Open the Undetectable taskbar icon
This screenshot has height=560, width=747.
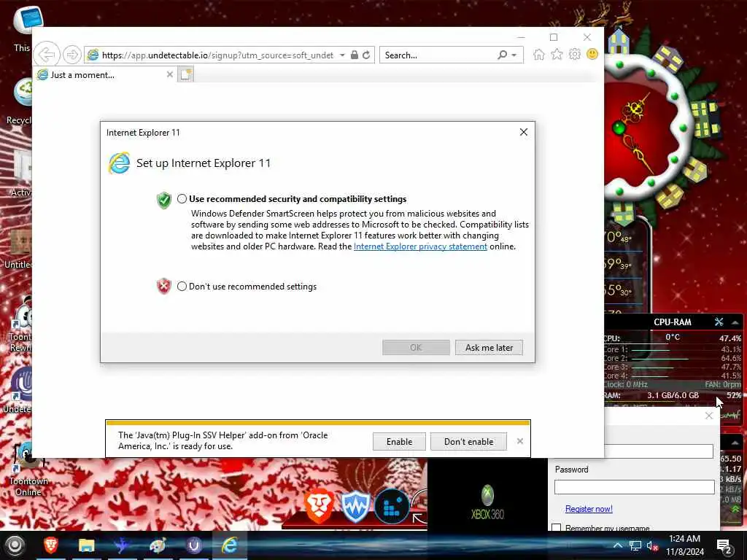click(x=194, y=545)
